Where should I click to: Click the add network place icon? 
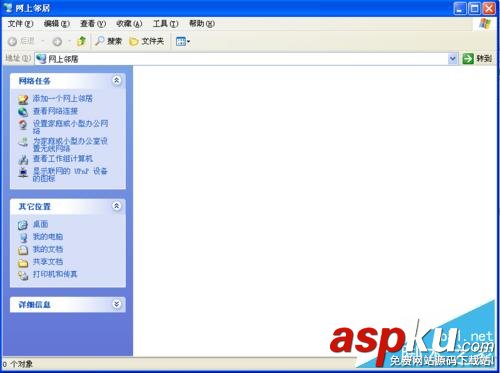23,99
